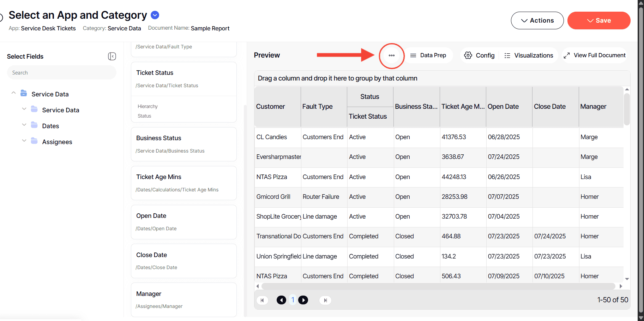644x321 pixels.
Task: Go to the previous page of results
Action: click(281, 300)
